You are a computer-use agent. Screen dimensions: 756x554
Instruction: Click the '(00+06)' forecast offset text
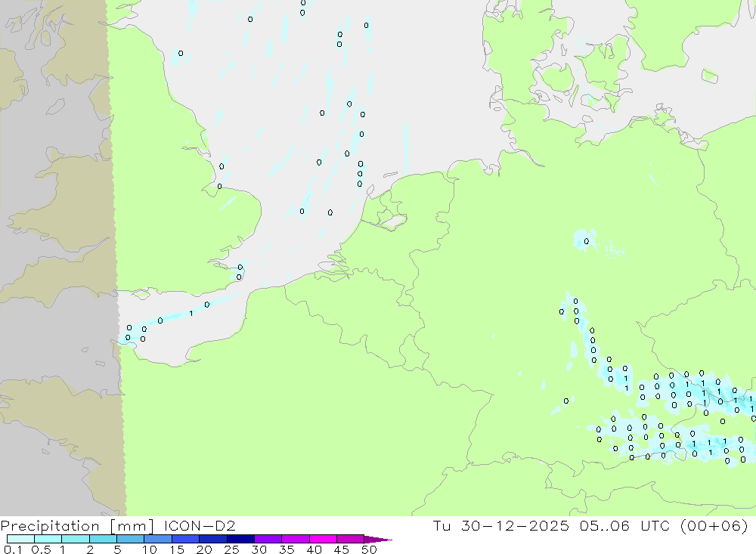click(714, 525)
